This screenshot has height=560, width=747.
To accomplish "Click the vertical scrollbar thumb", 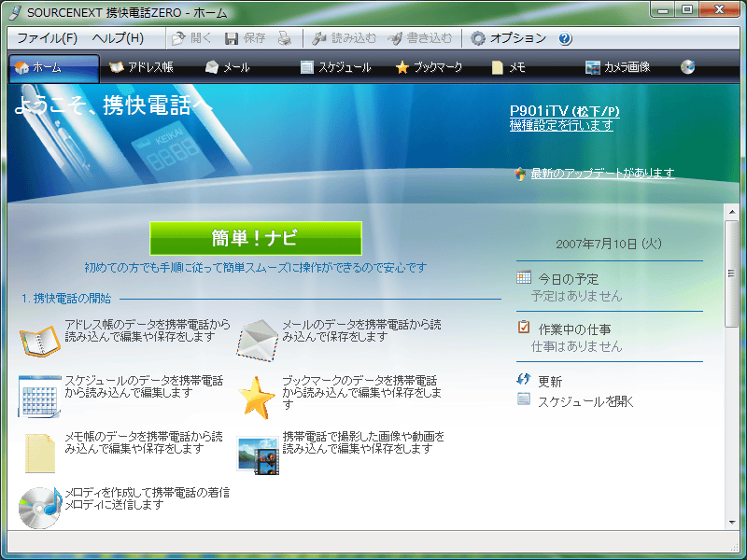I will (731, 273).
